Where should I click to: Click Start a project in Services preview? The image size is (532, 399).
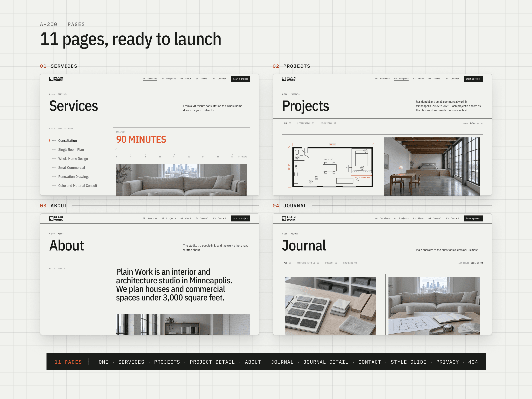[x=240, y=79]
